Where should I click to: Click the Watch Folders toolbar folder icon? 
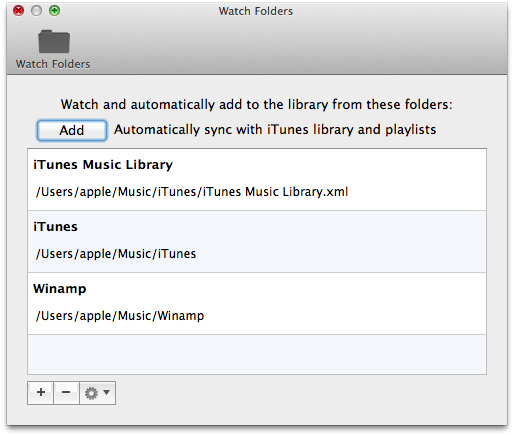(x=54, y=42)
